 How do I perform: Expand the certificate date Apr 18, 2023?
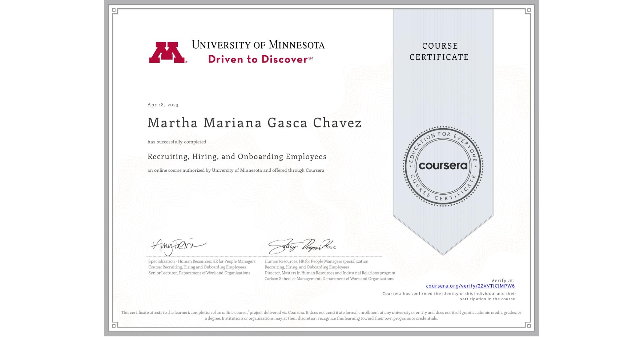coord(162,105)
